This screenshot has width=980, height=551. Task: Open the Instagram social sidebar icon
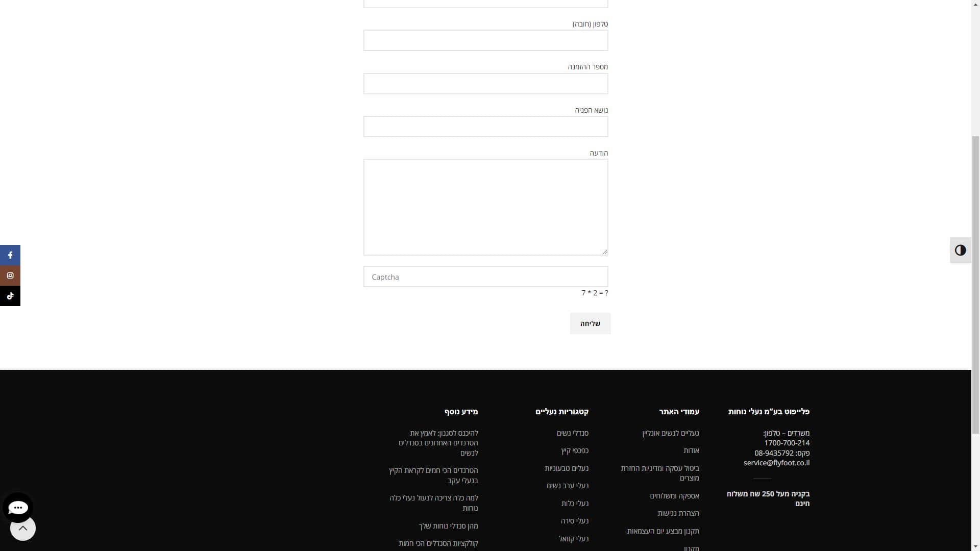click(x=10, y=275)
